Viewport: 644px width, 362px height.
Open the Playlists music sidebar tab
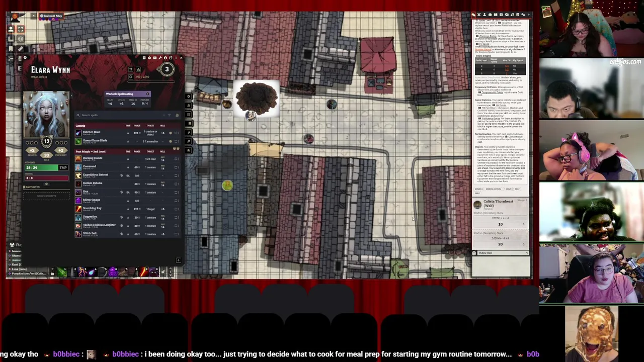point(513,15)
